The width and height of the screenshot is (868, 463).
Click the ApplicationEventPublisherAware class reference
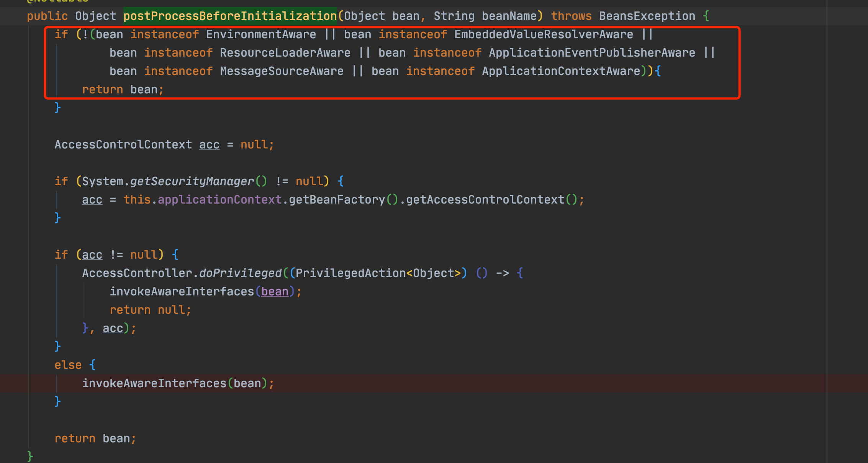pos(592,53)
